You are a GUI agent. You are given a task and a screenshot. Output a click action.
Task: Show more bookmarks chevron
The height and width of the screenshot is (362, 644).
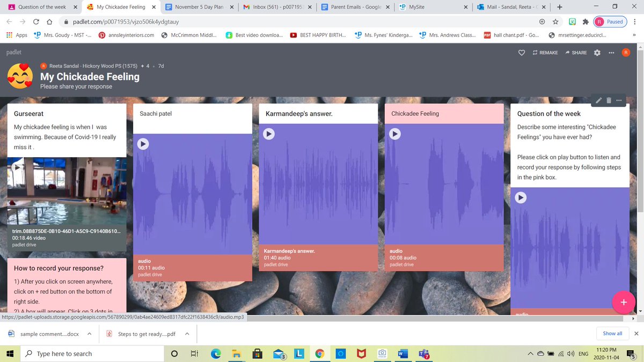tap(634, 35)
